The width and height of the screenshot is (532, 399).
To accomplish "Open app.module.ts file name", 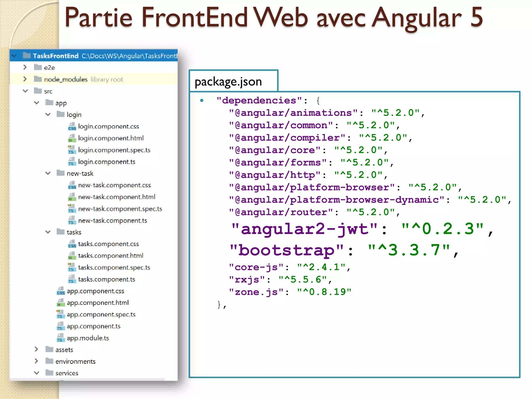I will [88, 338].
